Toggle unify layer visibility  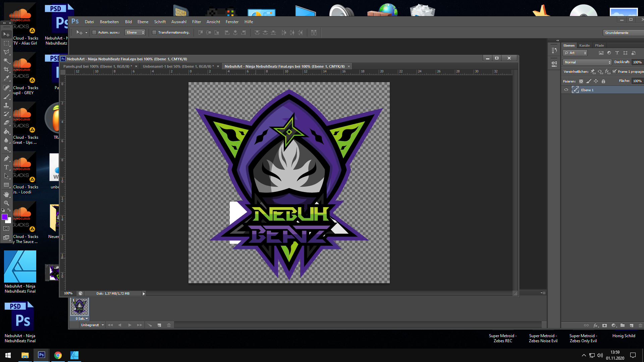tap(600, 72)
